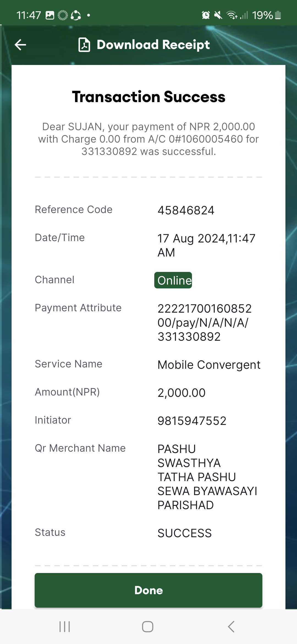Viewport: 297px width, 644px height.
Task: Tap the Wi-Fi signal status icon
Action: (232, 15)
